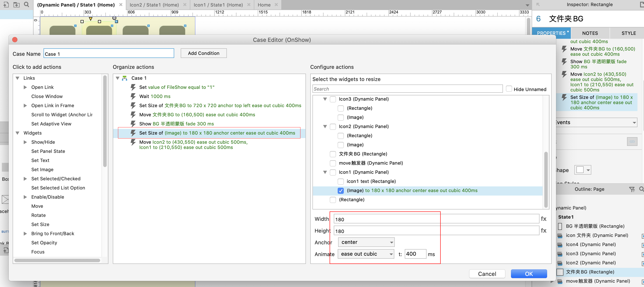
Task: Enable the Hide Unnamed checkbox
Action: (509, 89)
